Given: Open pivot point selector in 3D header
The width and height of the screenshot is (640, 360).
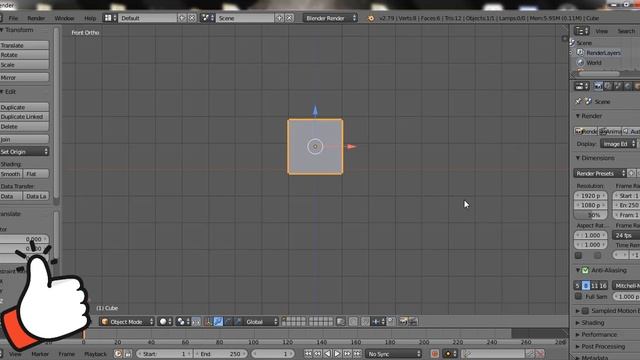Looking at the screenshot, I should coord(182,322).
